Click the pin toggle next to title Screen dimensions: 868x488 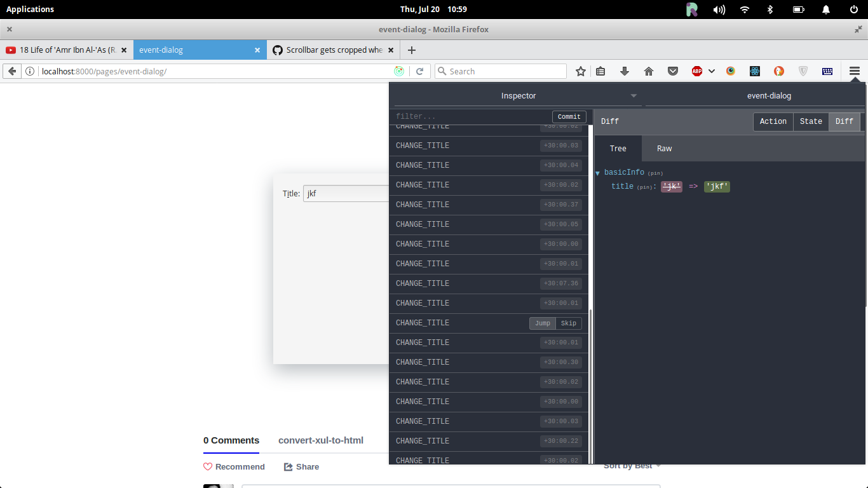point(646,187)
